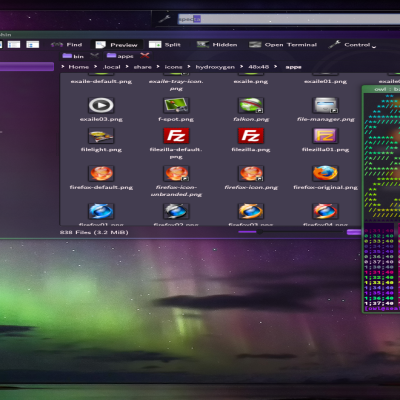Toggle the Preview panel
The height and width of the screenshot is (400, 400).
pyautogui.click(x=116, y=45)
